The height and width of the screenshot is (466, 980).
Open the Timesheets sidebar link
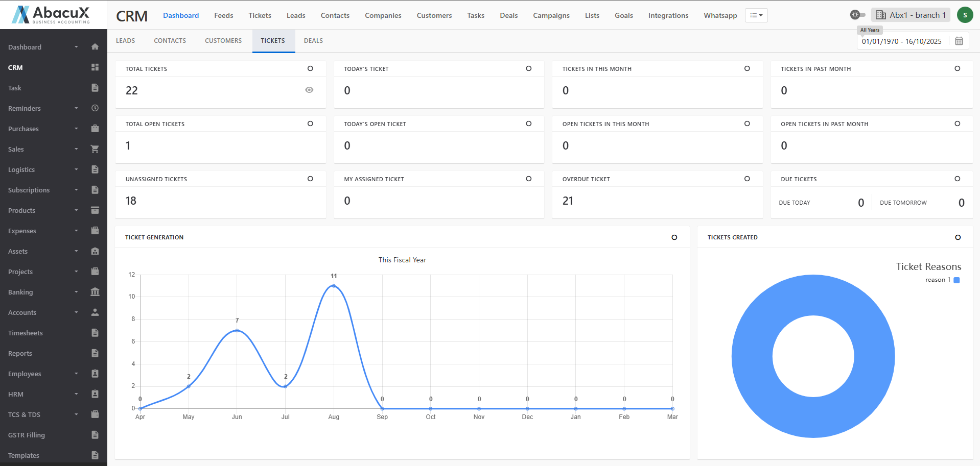pos(26,333)
